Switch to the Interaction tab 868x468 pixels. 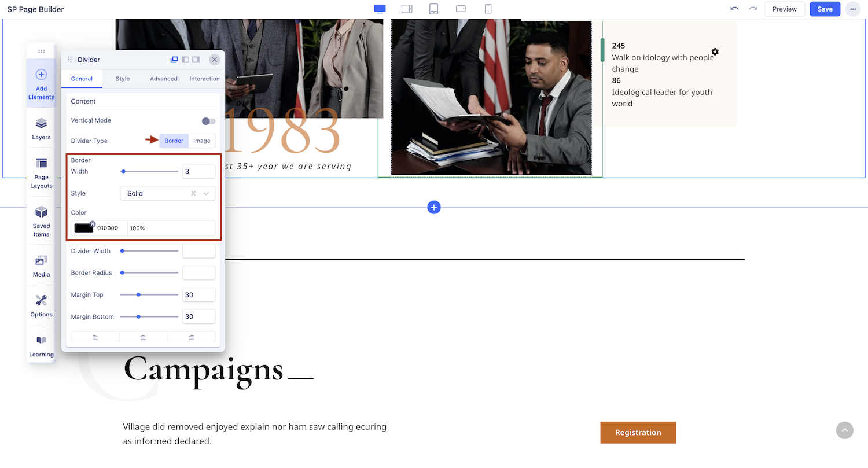205,79
